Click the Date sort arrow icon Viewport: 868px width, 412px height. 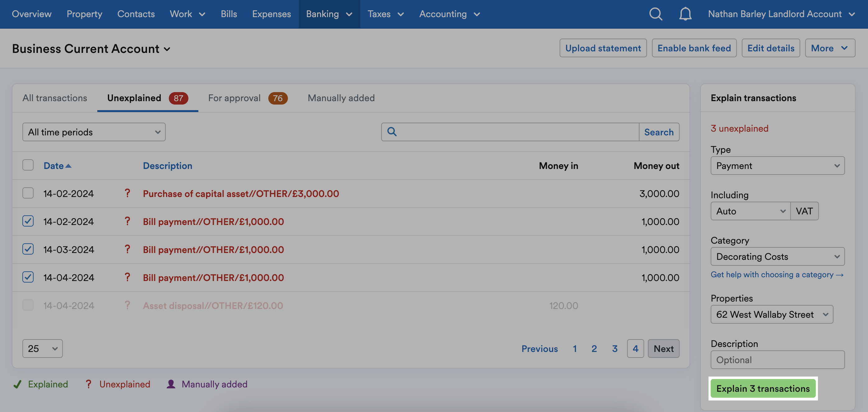68,166
